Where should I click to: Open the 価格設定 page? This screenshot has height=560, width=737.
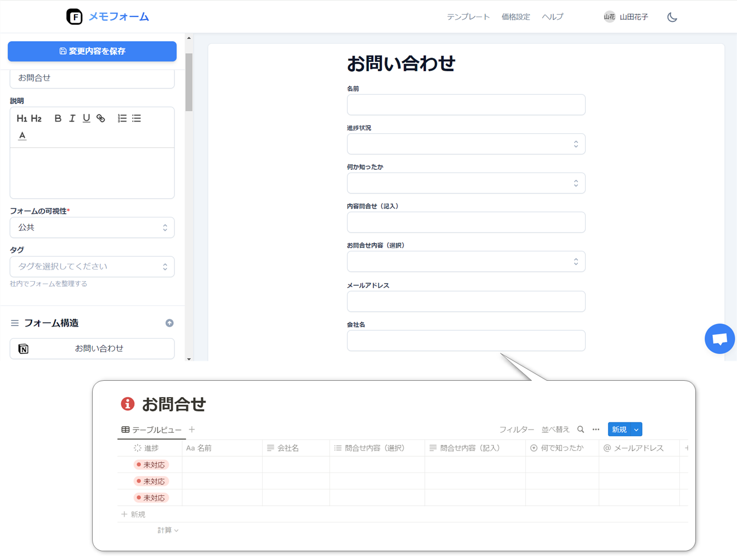(x=515, y=17)
